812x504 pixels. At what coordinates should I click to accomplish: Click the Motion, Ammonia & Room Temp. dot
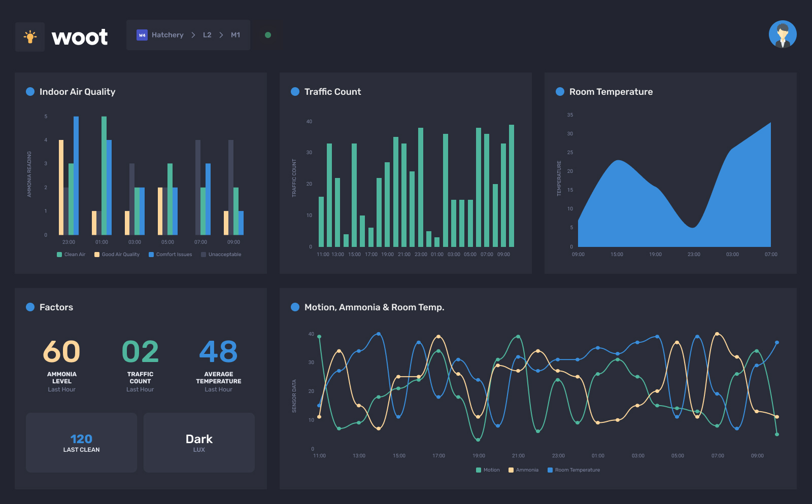[295, 307]
